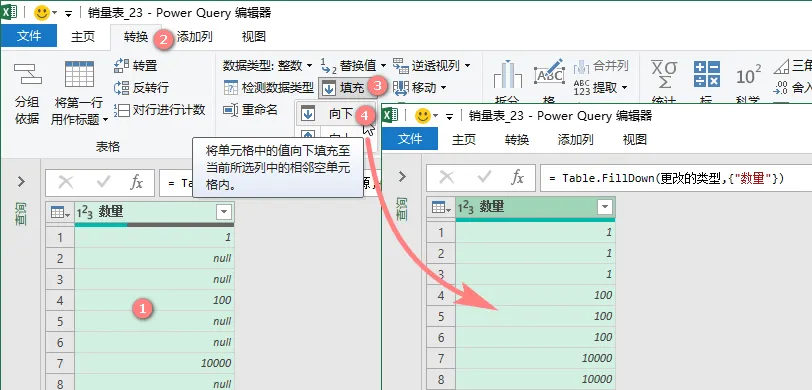
Task: Click Excel icon in back window title bar
Action: [9, 13]
